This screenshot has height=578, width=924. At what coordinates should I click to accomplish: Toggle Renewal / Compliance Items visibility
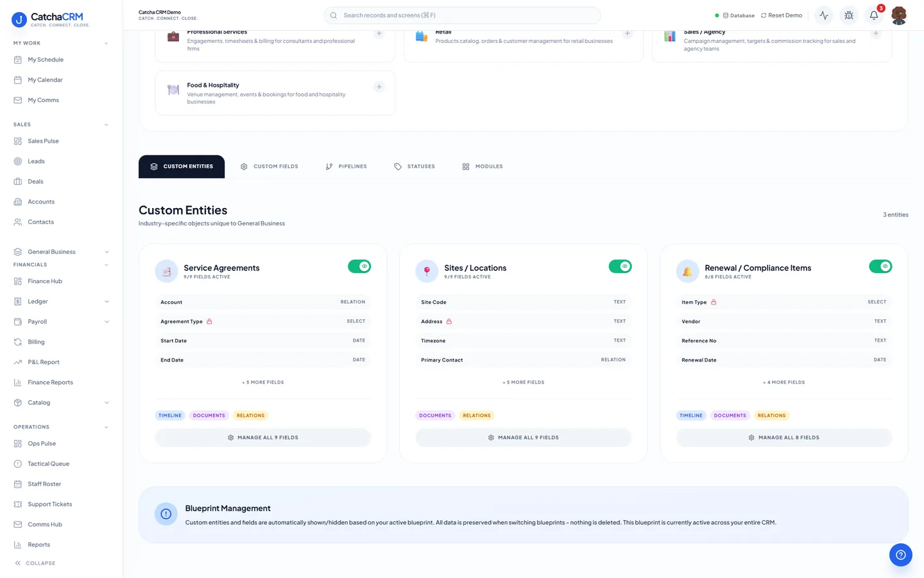click(880, 267)
